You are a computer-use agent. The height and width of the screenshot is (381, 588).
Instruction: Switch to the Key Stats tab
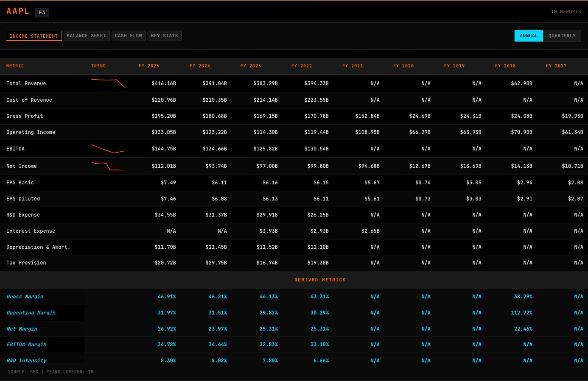(165, 36)
